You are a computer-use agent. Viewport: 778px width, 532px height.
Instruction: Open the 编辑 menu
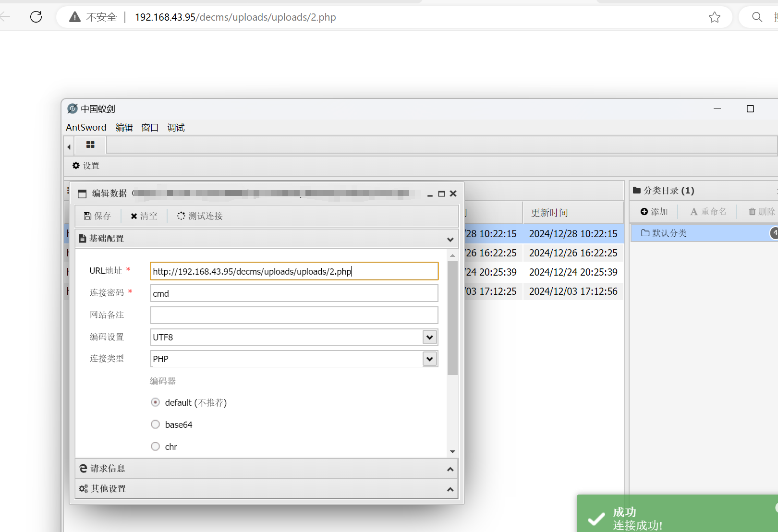coord(124,127)
